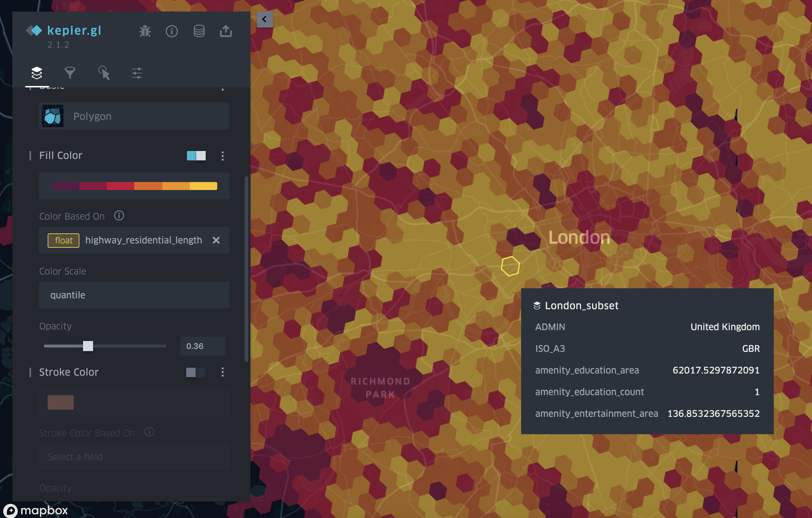This screenshot has height=518, width=812.
Task: Open the Polygon layer type dropdown
Action: [x=134, y=116]
